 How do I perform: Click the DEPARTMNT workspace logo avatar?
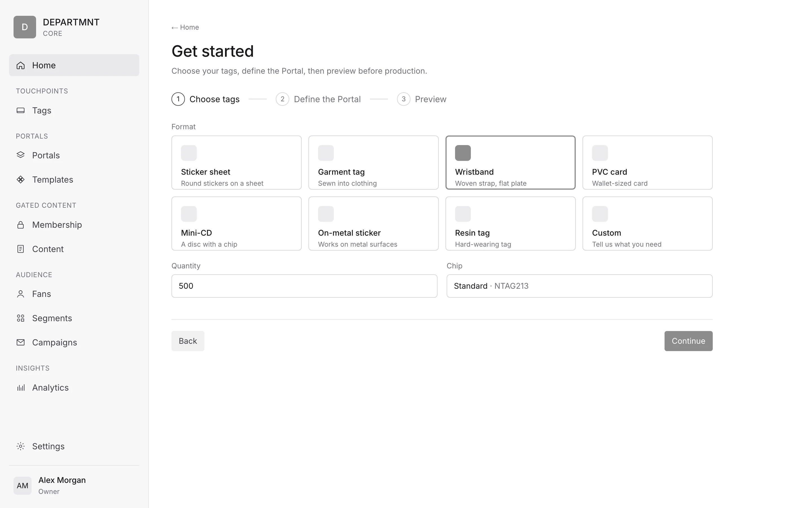tap(25, 27)
